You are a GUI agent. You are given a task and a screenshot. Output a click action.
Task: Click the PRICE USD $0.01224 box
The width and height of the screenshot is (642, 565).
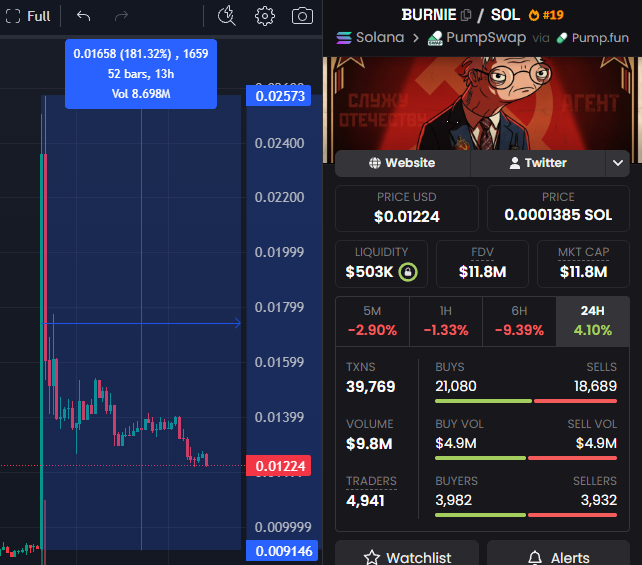[407, 208]
